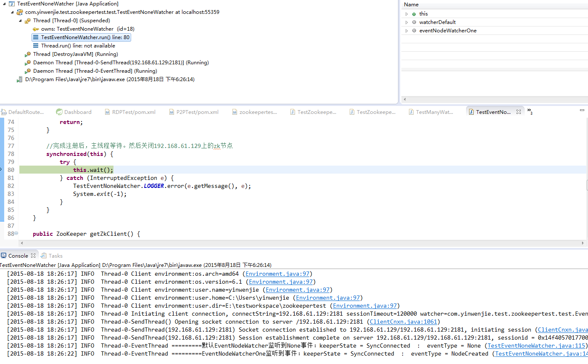The image size is (588, 364).
Task: Collapse the getZkClient method fold at line 88
Action: pyautogui.click(x=16, y=234)
